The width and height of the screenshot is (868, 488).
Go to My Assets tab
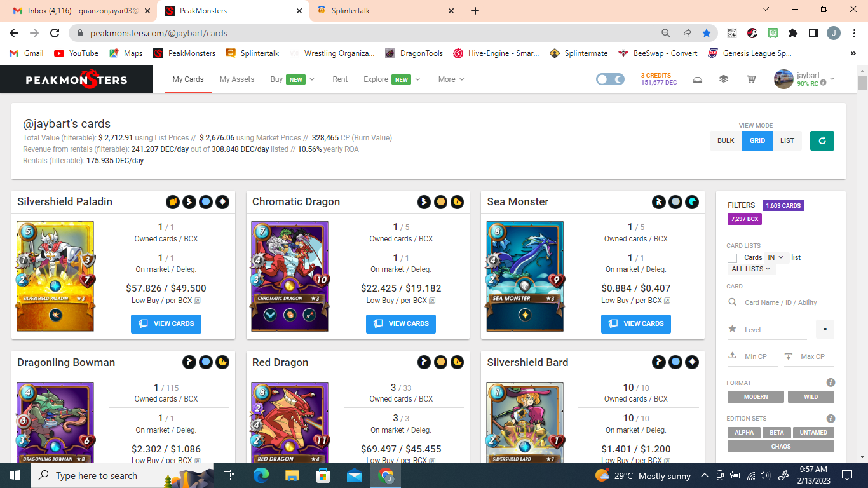tap(237, 79)
